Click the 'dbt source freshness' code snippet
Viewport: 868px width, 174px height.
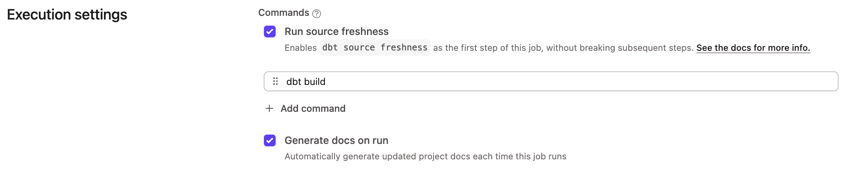click(375, 48)
